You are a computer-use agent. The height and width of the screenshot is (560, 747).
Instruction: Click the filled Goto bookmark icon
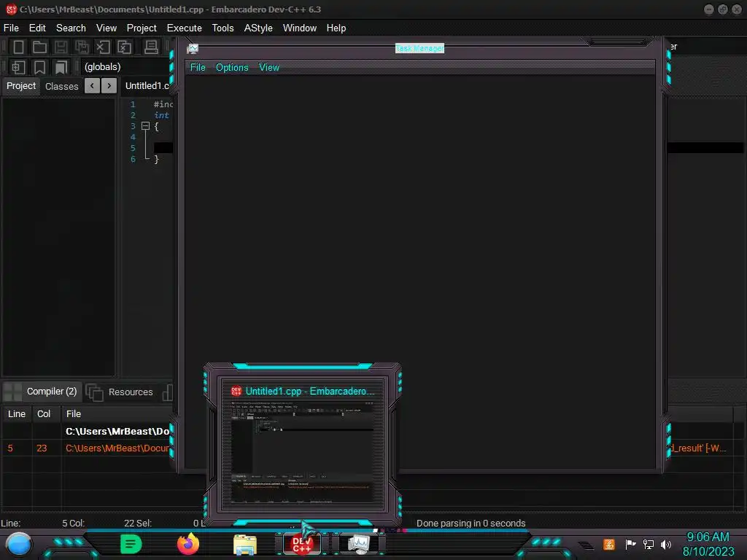61,67
